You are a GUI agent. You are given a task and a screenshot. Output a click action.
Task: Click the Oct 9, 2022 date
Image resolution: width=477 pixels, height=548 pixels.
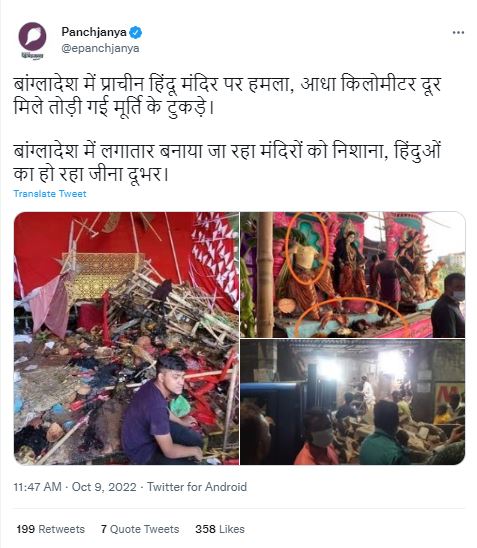click(104, 487)
